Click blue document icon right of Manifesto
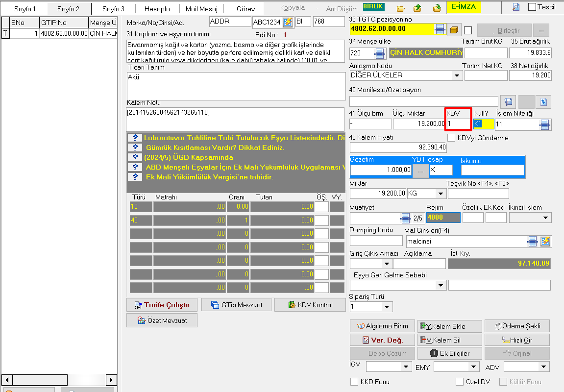564x392 pixels. pos(543,102)
